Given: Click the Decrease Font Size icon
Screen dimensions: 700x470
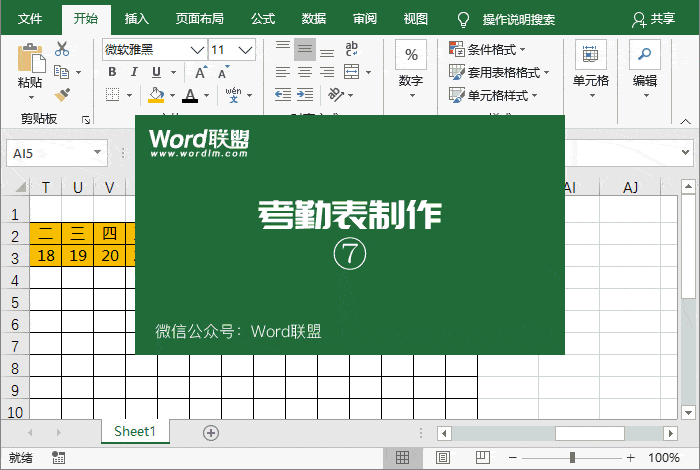Looking at the screenshot, I should pyautogui.click(x=223, y=72).
